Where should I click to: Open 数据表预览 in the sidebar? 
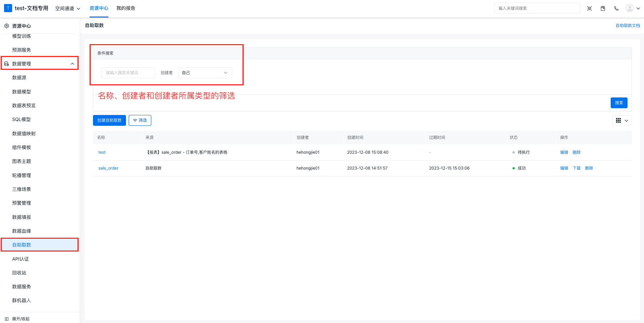(24, 106)
